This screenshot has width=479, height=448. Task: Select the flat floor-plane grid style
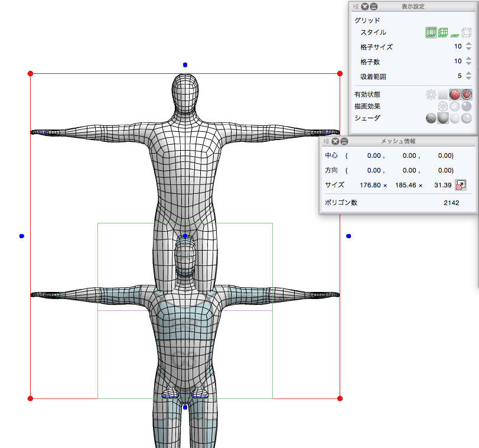pos(455,33)
